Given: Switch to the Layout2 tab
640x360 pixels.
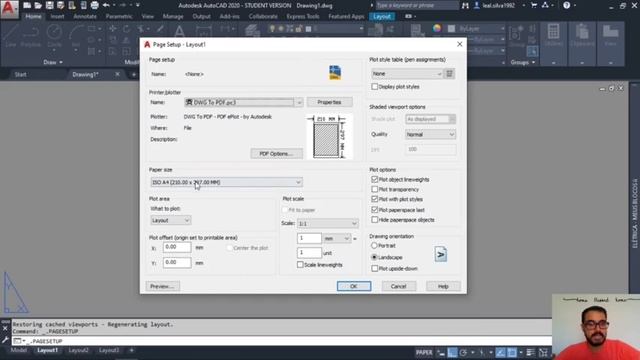Looking at the screenshot, I should coord(78,350).
